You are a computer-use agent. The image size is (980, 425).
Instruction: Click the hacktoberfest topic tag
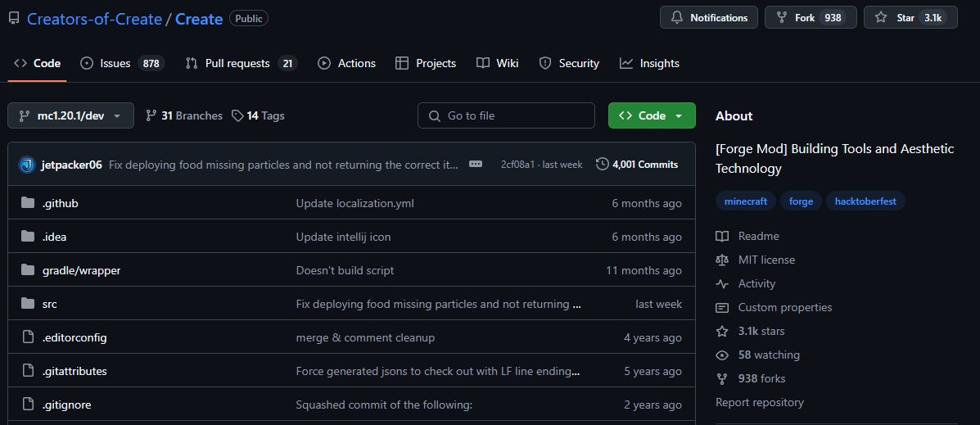click(x=865, y=201)
